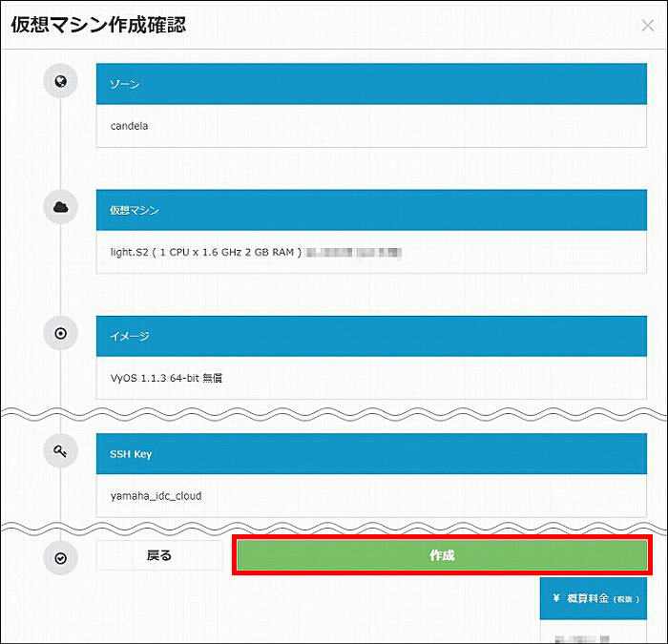
Task: Click the yamaha_idc_cloud key name
Action: tap(156, 496)
